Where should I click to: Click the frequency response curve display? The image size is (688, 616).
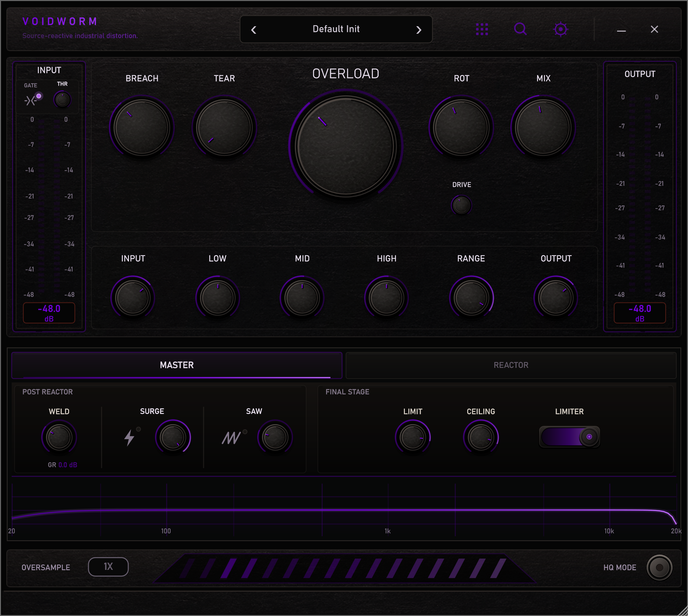pyautogui.click(x=344, y=509)
